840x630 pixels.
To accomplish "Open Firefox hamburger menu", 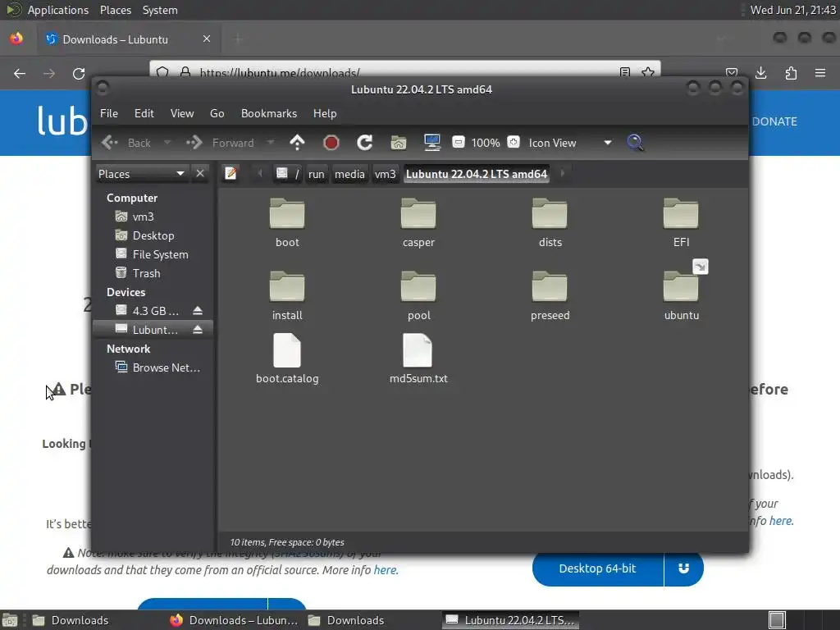I will 820,73.
